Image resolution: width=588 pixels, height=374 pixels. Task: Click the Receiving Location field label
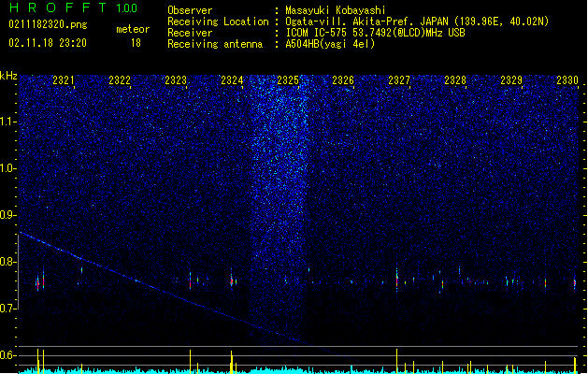point(218,22)
